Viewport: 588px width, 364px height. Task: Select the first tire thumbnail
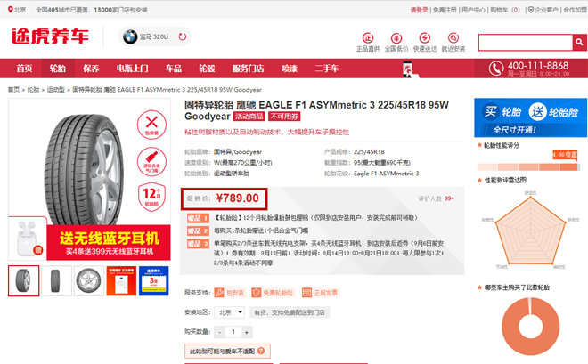click(24, 281)
